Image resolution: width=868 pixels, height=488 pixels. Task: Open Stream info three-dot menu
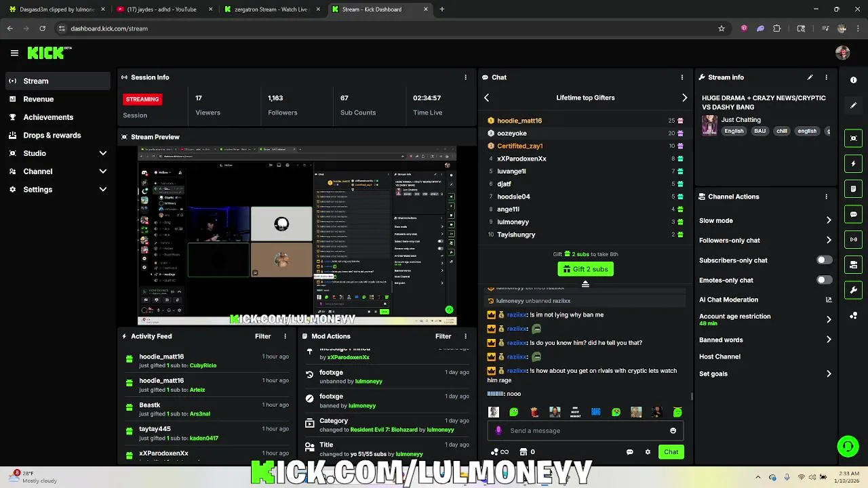826,77
